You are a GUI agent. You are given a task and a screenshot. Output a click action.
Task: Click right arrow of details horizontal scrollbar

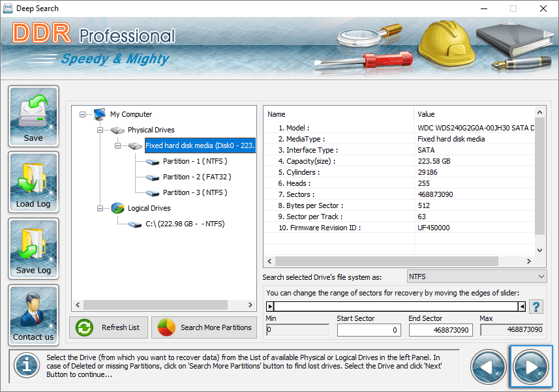[x=529, y=261]
